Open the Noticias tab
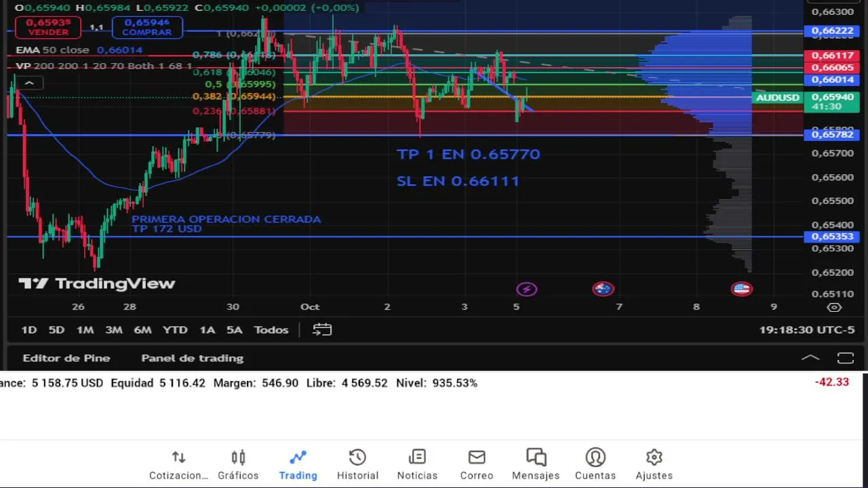The width and height of the screenshot is (868, 488). tap(417, 465)
